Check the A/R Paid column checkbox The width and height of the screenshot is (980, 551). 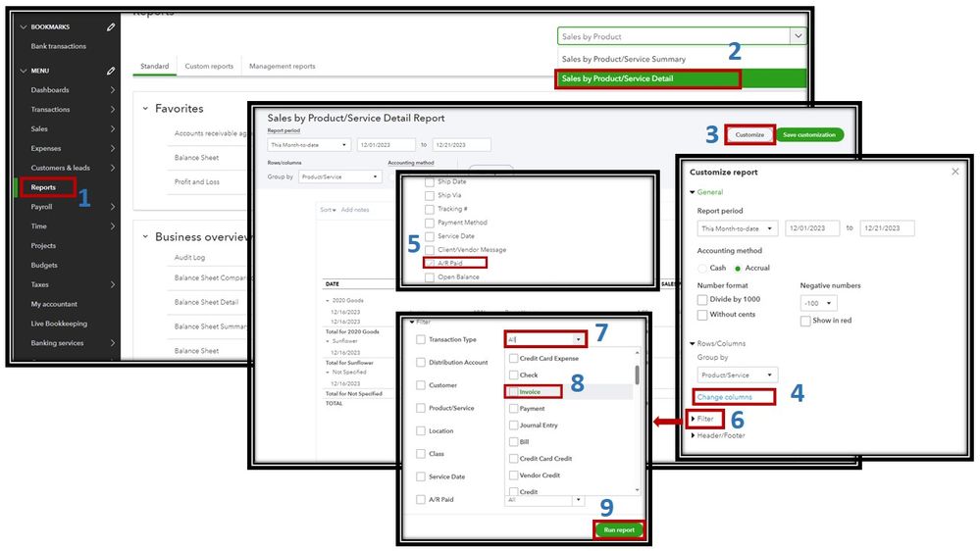click(430, 263)
